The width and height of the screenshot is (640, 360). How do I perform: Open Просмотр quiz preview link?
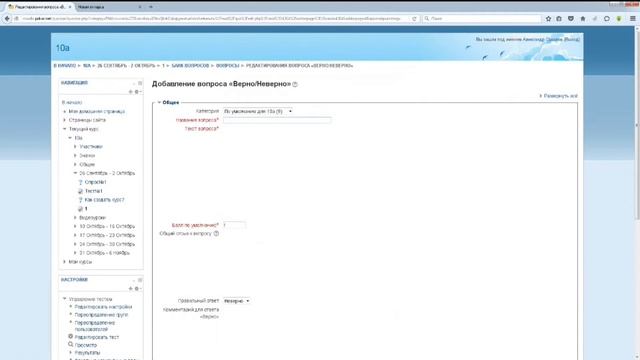(x=86, y=345)
